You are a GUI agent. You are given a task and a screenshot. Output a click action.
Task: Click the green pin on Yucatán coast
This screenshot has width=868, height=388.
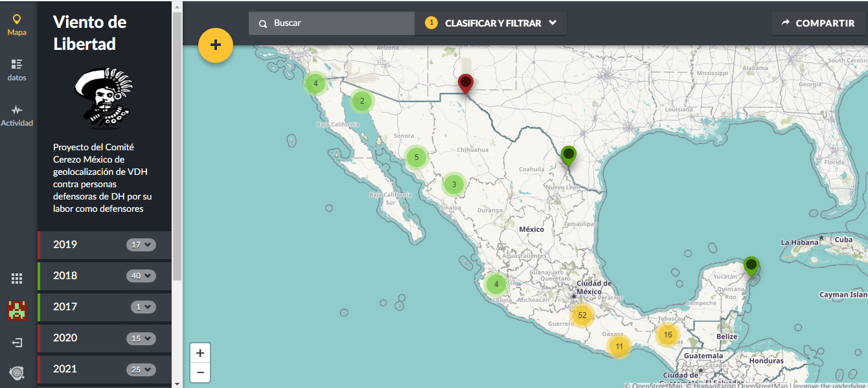point(751,265)
